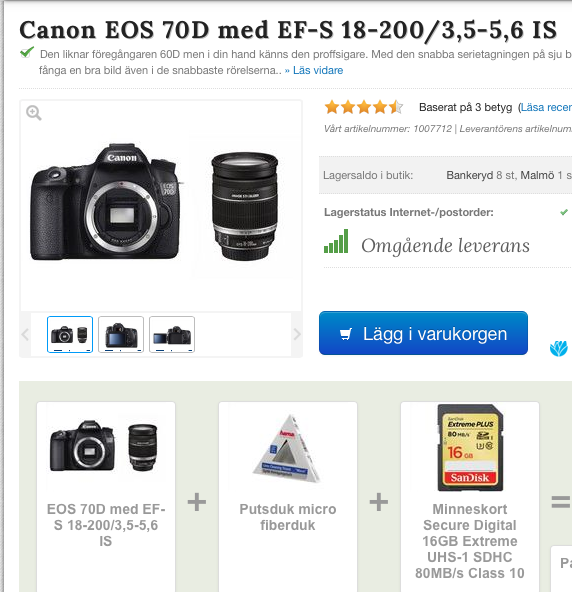Screen dimensions: 572x592
Task: Open the EOS 70D bundle item card
Action: click(106, 497)
